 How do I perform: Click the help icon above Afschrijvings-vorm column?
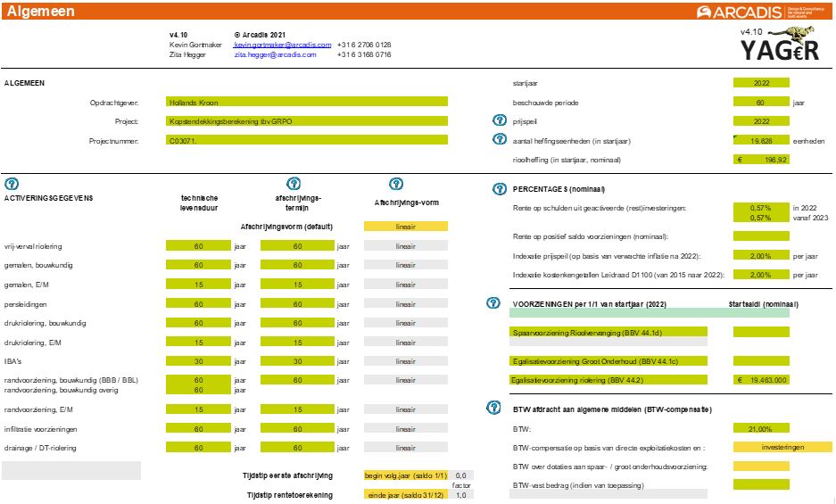[397, 184]
